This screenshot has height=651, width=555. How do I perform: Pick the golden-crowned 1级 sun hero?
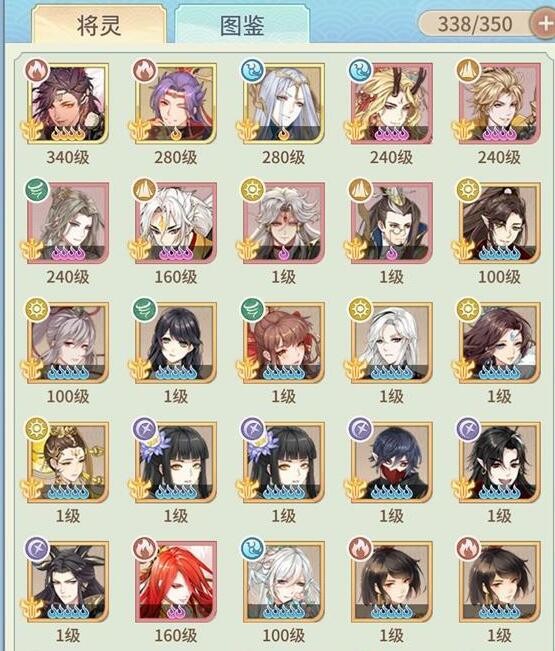(x=68, y=462)
